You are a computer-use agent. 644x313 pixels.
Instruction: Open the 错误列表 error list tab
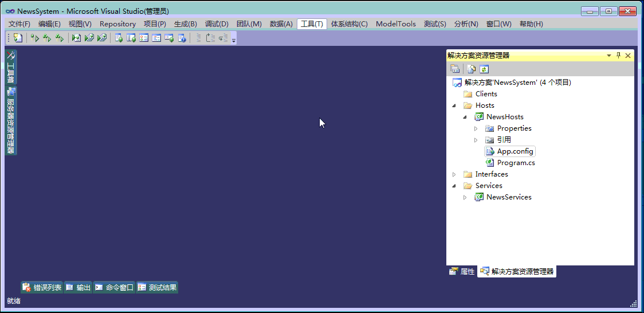tap(42, 288)
